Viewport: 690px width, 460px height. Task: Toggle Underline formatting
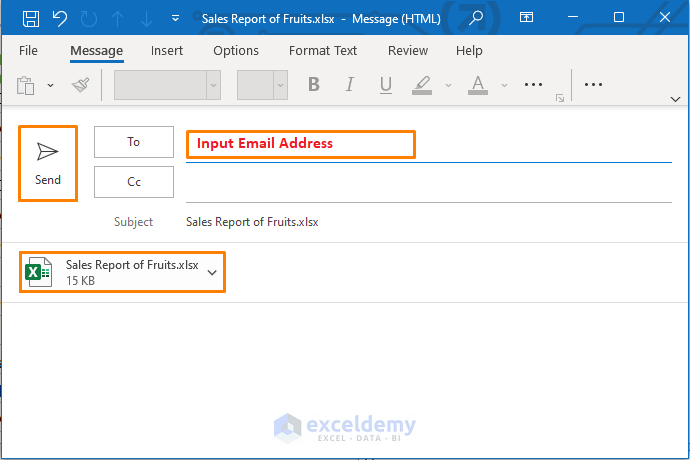point(385,85)
